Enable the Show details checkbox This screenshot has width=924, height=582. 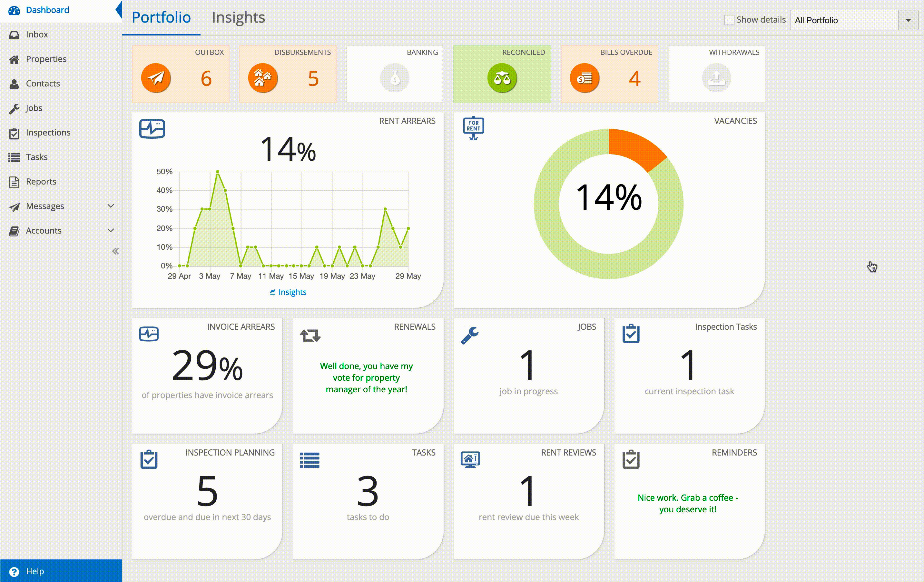729,20
